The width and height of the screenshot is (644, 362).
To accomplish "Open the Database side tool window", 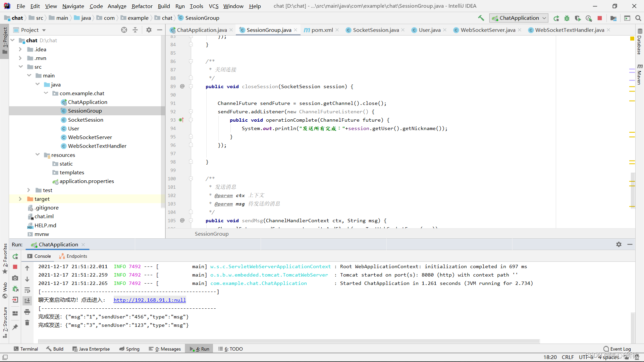I will tap(640, 42).
